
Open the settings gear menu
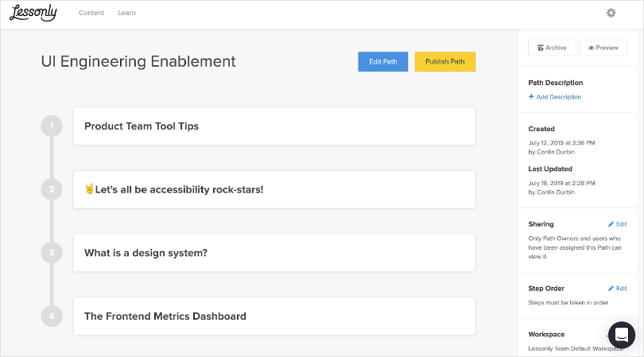click(611, 13)
